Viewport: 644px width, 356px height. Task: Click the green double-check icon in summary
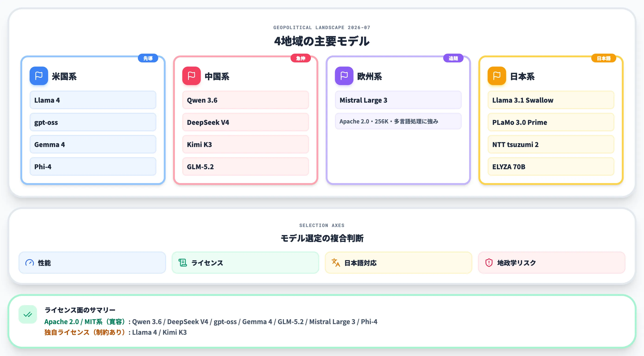(x=28, y=314)
